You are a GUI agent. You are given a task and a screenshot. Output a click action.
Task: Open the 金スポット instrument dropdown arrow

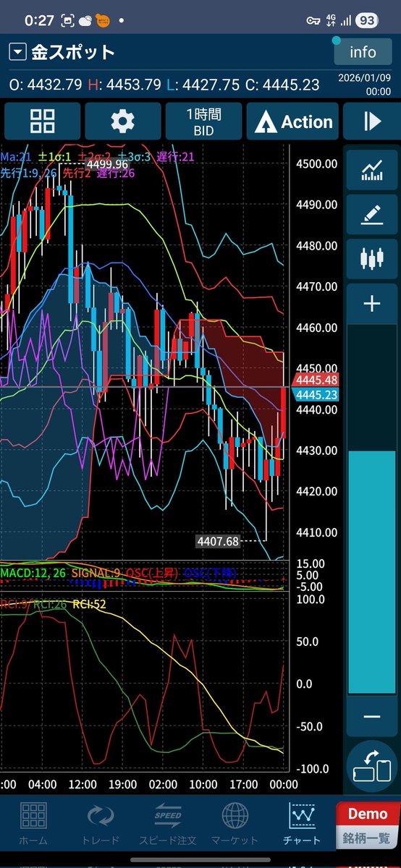point(18,52)
